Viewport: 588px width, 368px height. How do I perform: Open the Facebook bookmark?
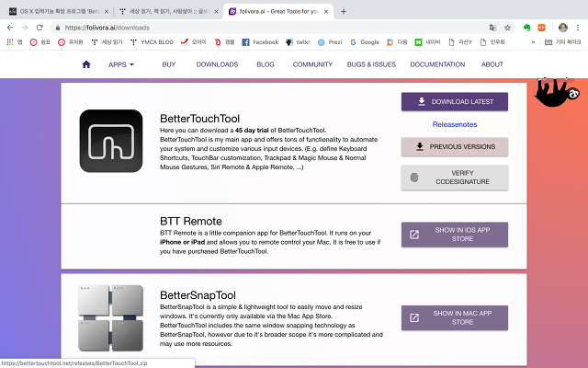[260, 42]
